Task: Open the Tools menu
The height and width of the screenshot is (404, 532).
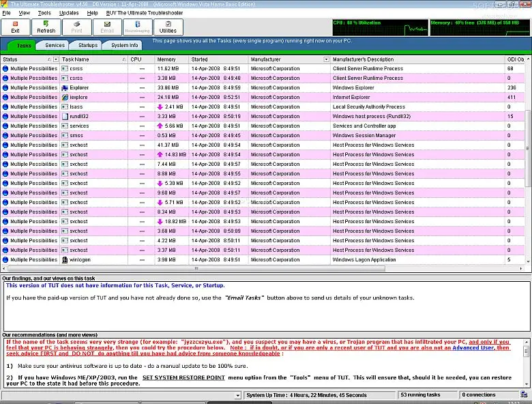Action: (44, 13)
